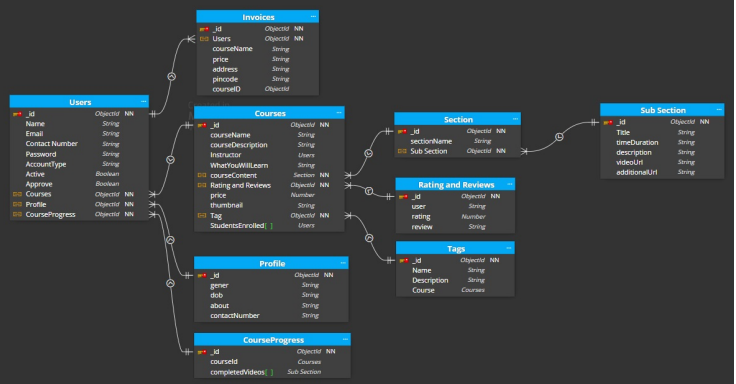Open the Rating and Reviews options menu
This screenshot has height=384, width=736.
(x=510, y=184)
